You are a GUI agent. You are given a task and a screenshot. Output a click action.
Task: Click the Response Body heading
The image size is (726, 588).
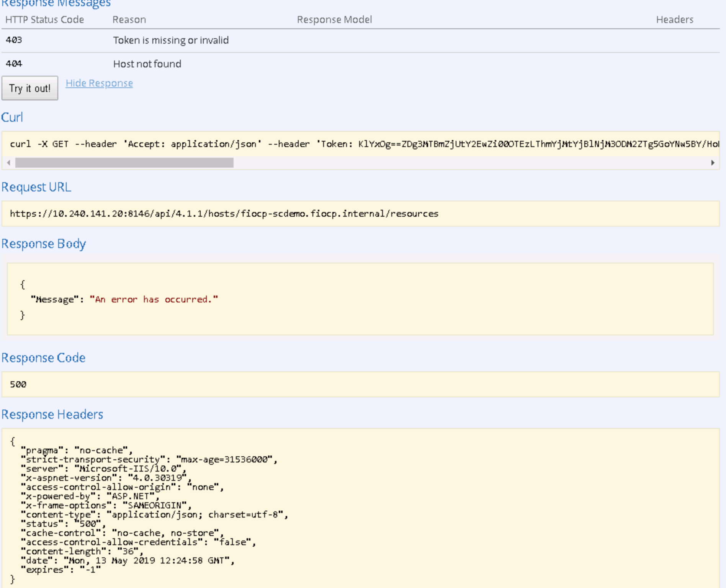click(x=44, y=243)
